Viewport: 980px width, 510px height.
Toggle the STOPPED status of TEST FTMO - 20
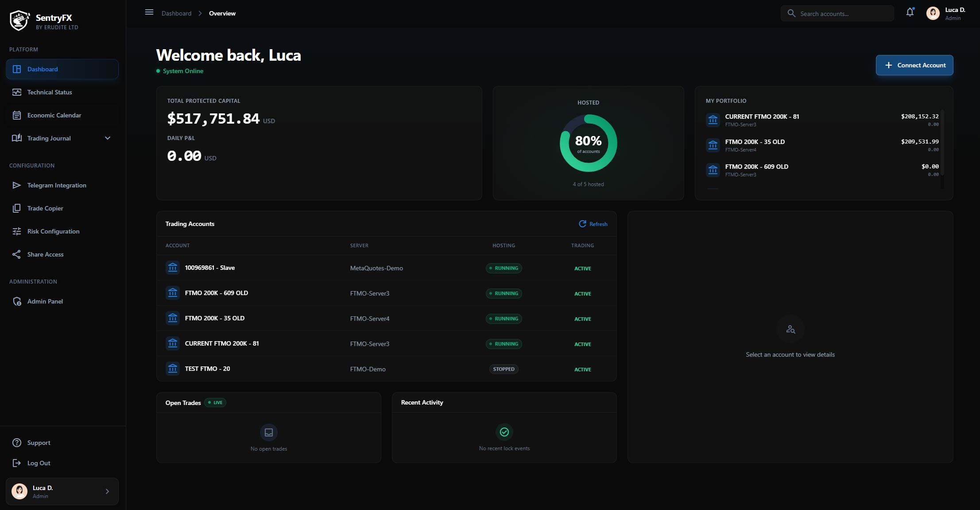(504, 369)
